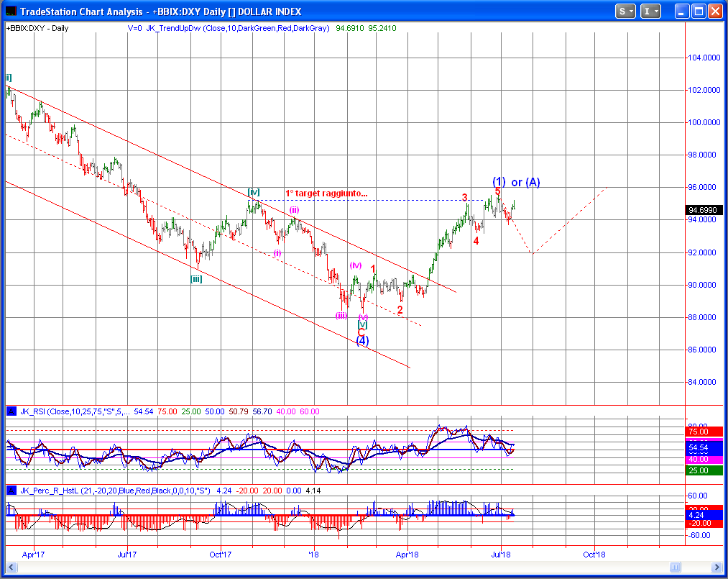The image size is (728, 579).
Task: Click the left arrow of horizontal scrollbar
Action: 11,567
